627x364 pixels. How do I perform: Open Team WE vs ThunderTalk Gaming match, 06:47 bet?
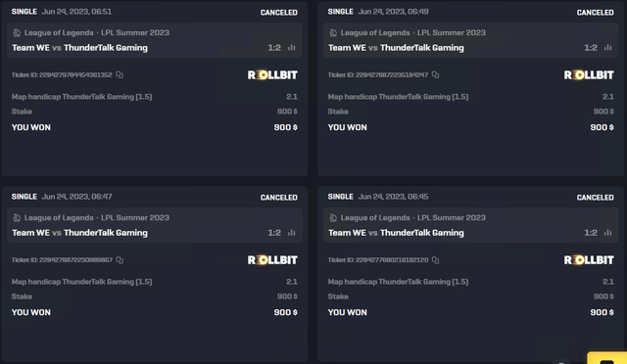pos(79,233)
